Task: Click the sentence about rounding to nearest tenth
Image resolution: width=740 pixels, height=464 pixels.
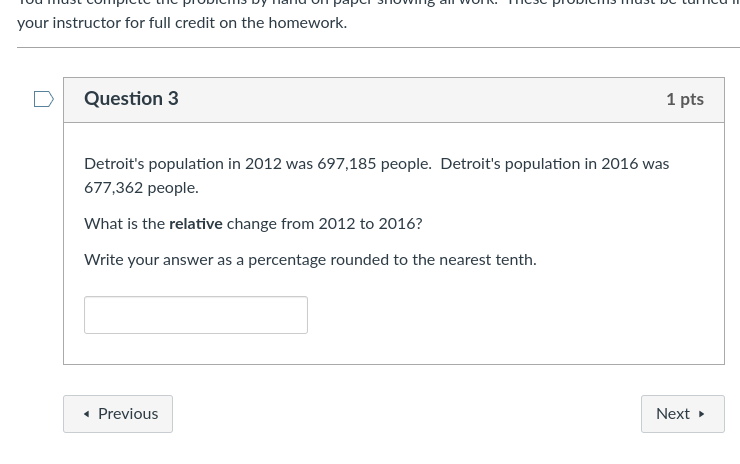Action: (x=310, y=260)
